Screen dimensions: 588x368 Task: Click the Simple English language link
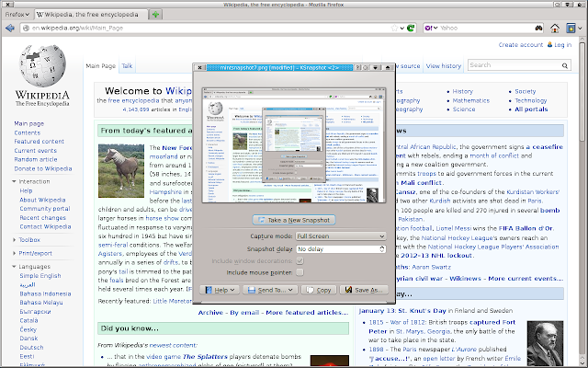[x=40, y=276]
